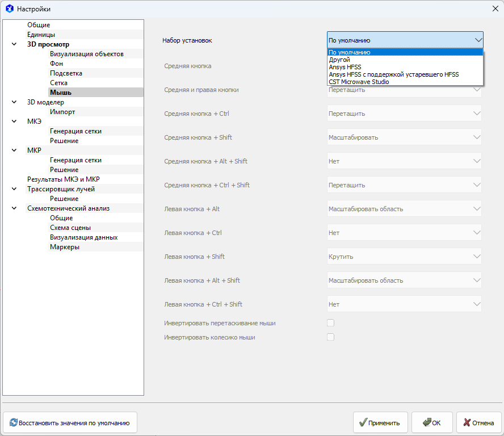504x436 pixels.
Task: Open the Левая кнопка + Shift dropdown
Action: (x=404, y=257)
